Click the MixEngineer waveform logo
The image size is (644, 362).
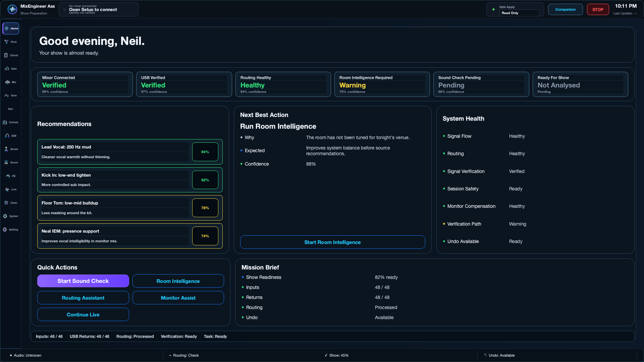[x=12, y=9]
